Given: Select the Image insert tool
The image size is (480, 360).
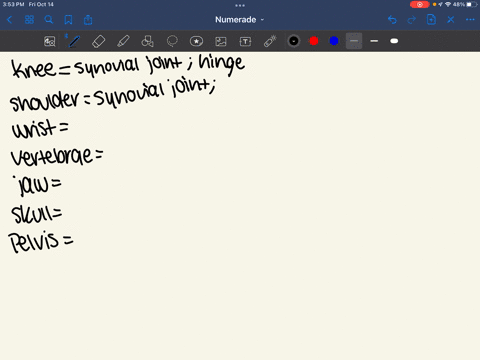Looking at the screenshot, I should pyautogui.click(x=221, y=41).
